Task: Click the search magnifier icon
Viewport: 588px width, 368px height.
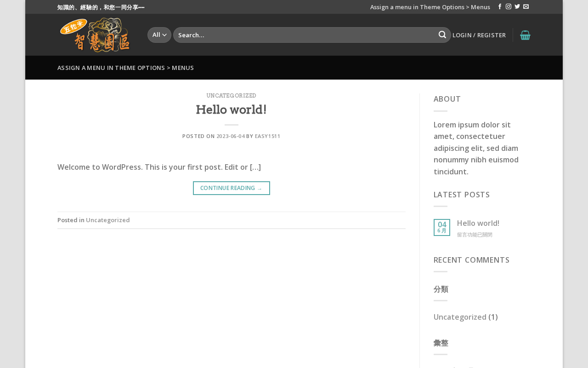Action: click(x=442, y=35)
